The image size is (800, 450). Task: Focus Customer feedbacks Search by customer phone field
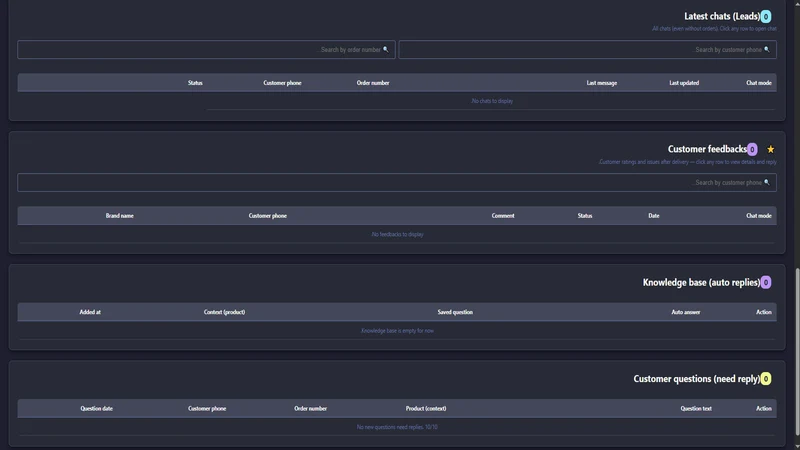point(397,183)
